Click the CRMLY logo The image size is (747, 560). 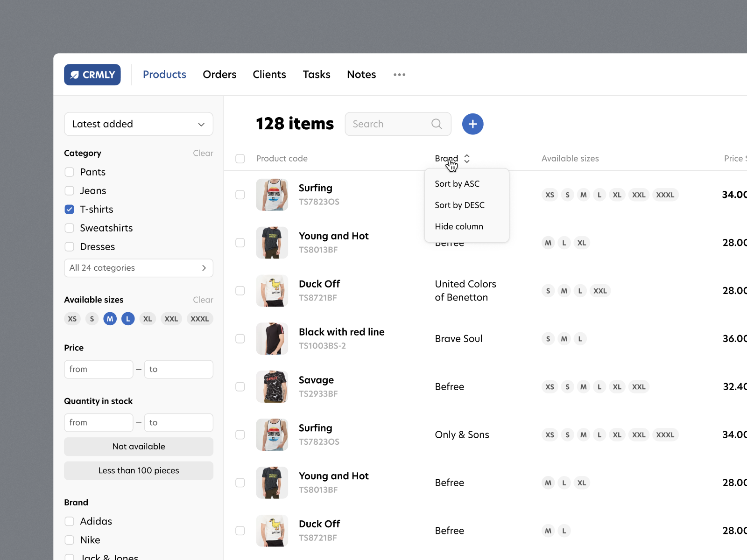[x=92, y=75]
